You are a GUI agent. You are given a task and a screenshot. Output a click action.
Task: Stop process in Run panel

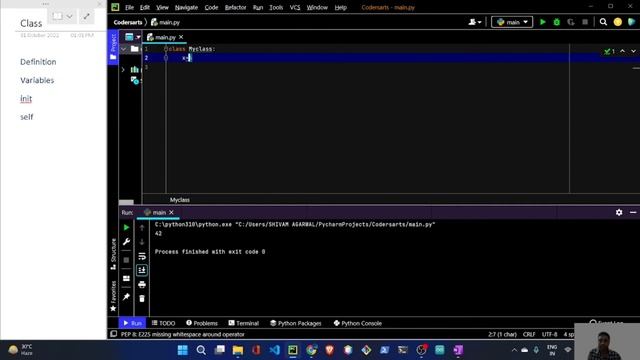point(126,260)
